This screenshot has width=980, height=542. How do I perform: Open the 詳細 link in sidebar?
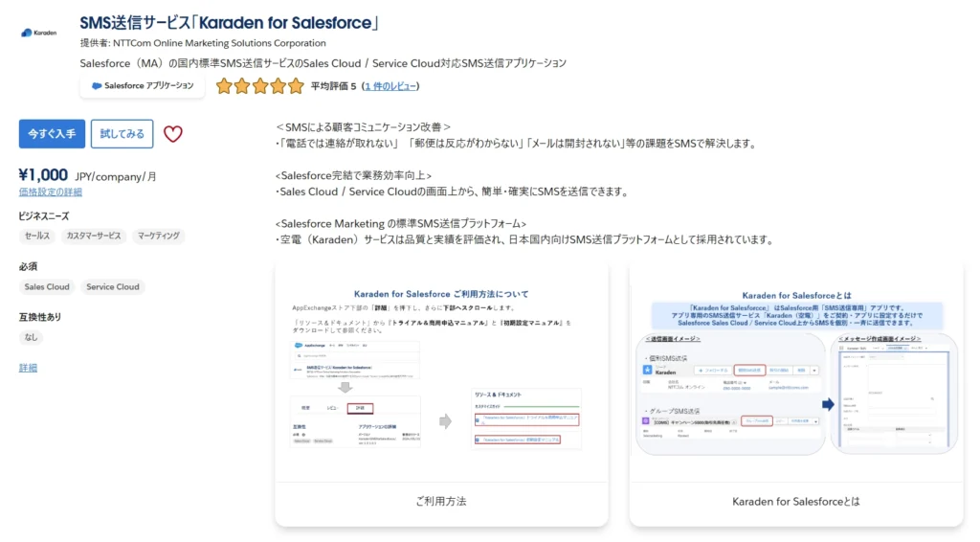(28, 368)
